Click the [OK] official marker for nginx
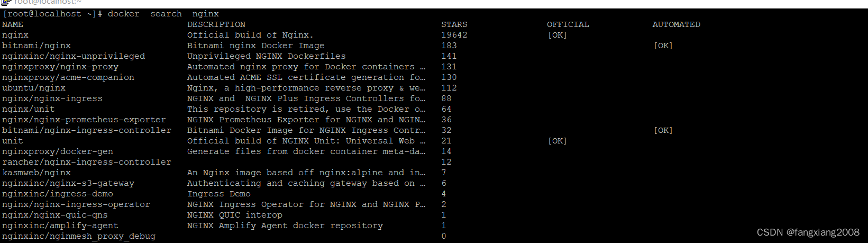Viewport: 868px width, 243px height. tap(558, 35)
